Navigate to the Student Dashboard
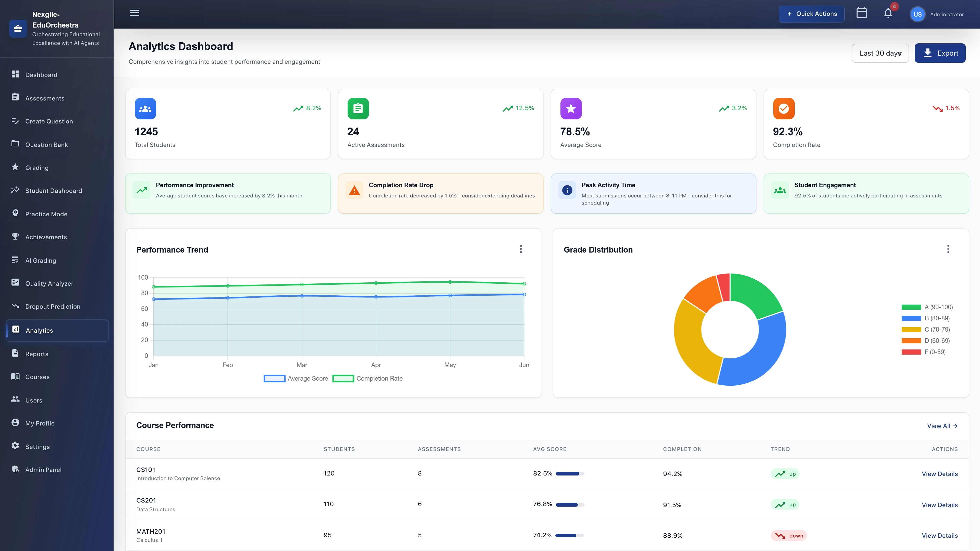The height and width of the screenshot is (551, 980). click(53, 191)
